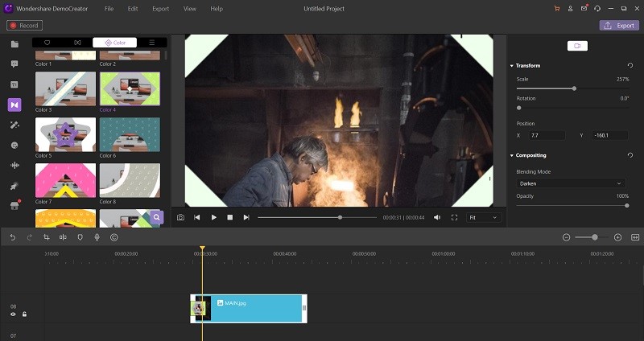Screen dimensions: 644x341
Task: Adjust the Opacity slider
Action: 572,206
